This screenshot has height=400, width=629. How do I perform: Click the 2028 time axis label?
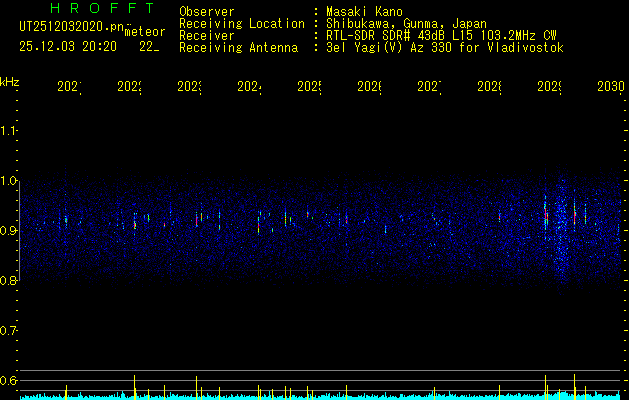489,86
